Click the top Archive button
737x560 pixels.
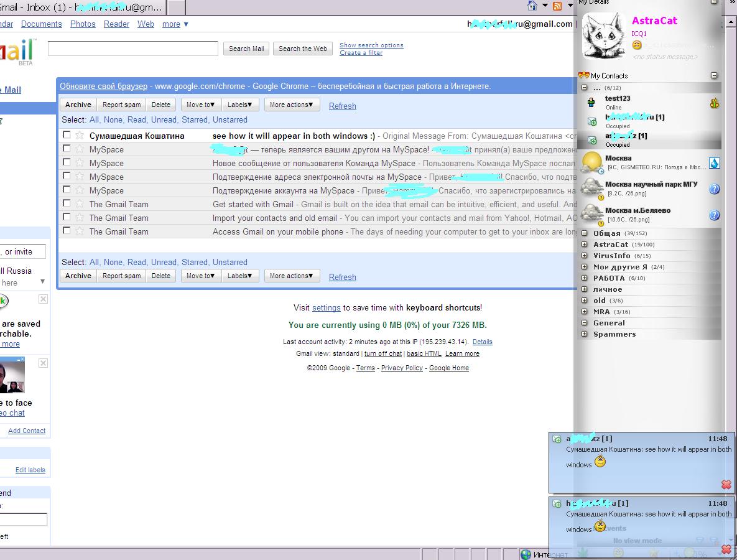(x=78, y=105)
